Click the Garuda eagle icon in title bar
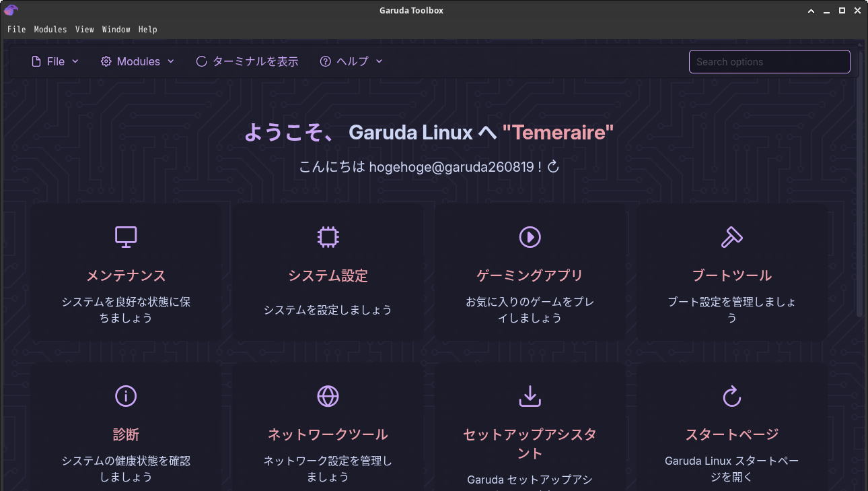The width and height of the screenshot is (868, 491). tap(11, 10)
